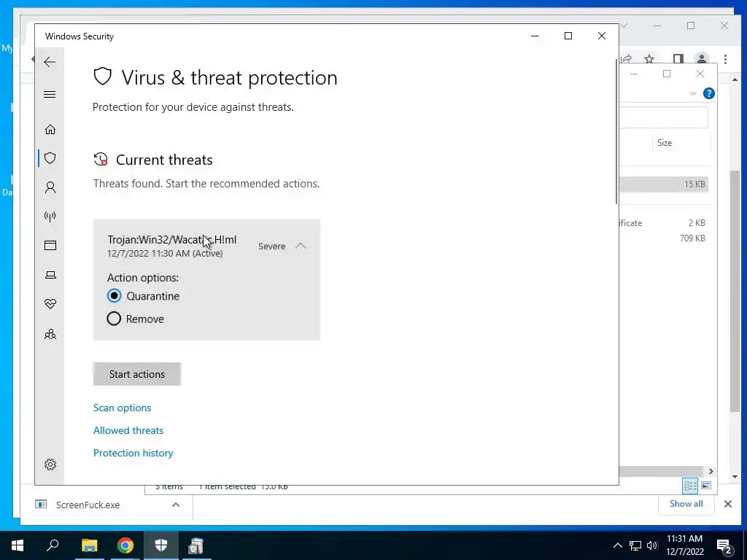Image resolution: width=747 pixels, height=560 pixels.
Task: Open Chrome's three-dot menu
Action: (725, 59)
